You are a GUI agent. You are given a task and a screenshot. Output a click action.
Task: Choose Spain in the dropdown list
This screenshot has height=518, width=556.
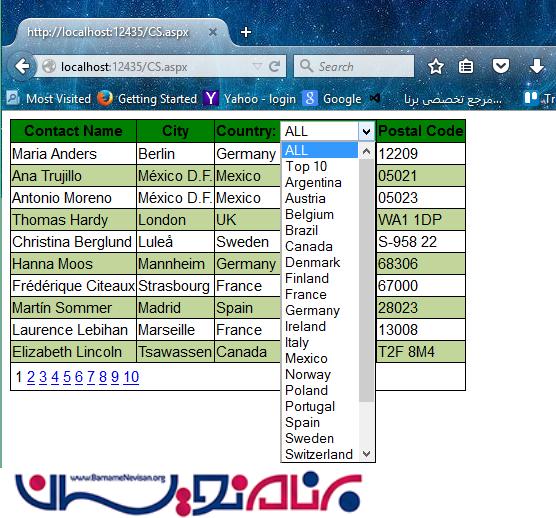(x=320, y=422)
